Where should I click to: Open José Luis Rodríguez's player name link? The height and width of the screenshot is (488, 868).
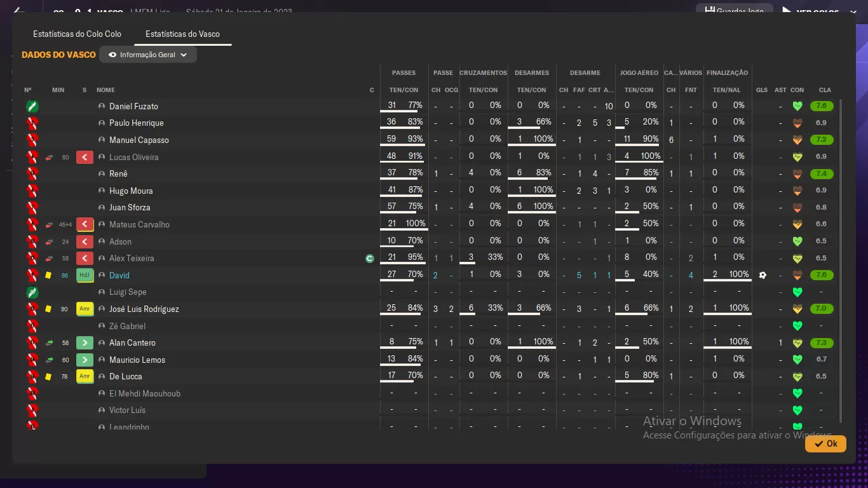pyautogui.click(x=144, y=309)
